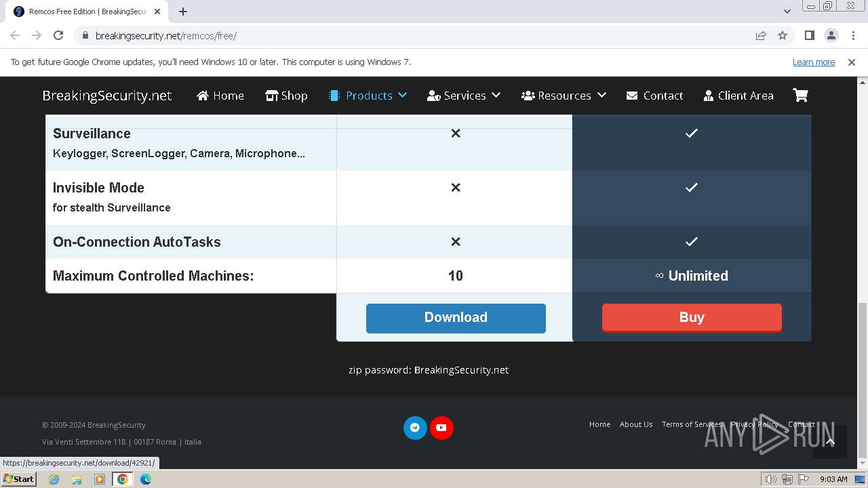Toggle the Chrome side panel icon
This screenshot has width=868, height=488.
[x=809, y=35]
